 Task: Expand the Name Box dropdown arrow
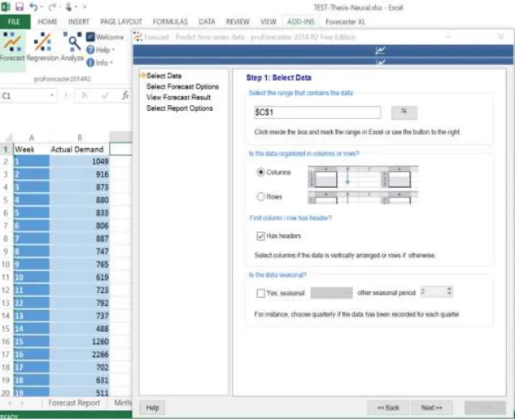(x=51, y=95)
